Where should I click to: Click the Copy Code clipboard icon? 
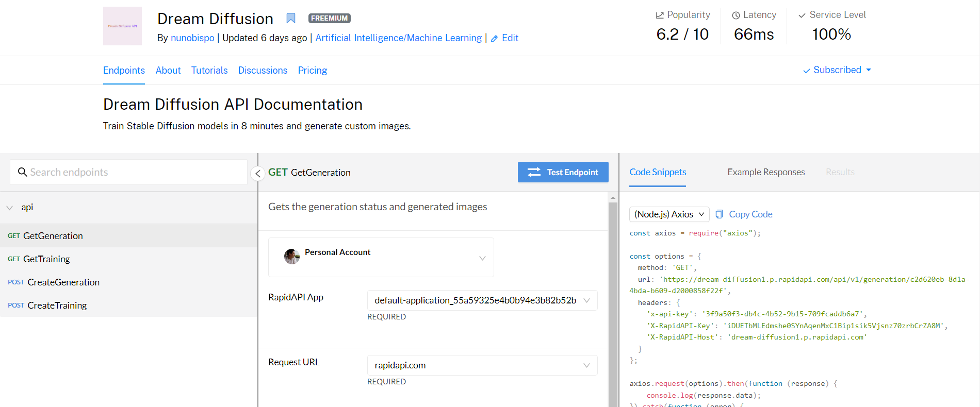(x=719, y=214)
